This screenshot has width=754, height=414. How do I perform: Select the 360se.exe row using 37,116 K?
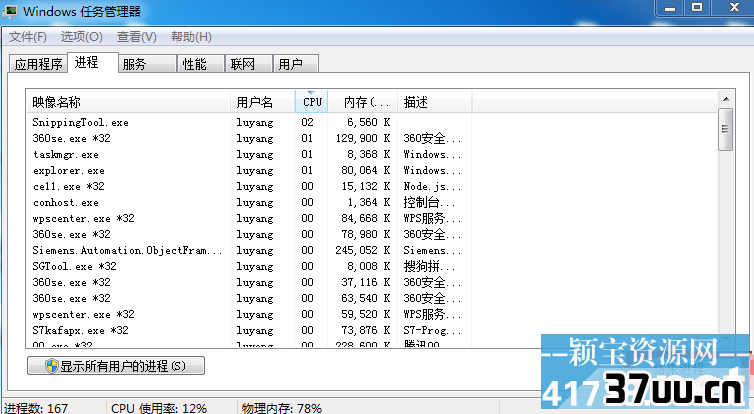tap(249, 282)
